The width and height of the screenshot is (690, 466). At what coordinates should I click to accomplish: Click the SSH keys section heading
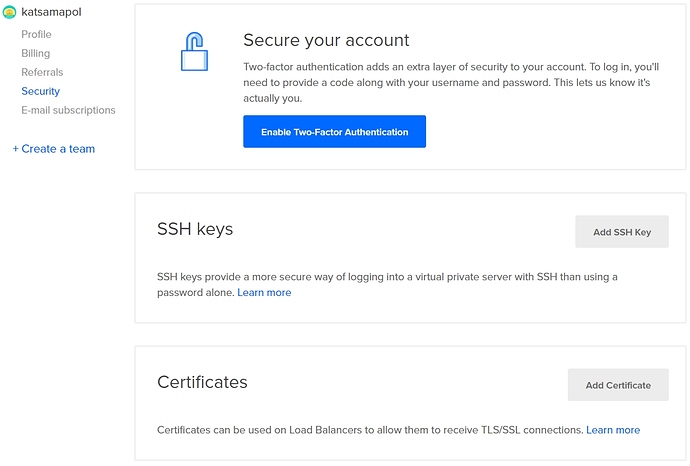195,229
